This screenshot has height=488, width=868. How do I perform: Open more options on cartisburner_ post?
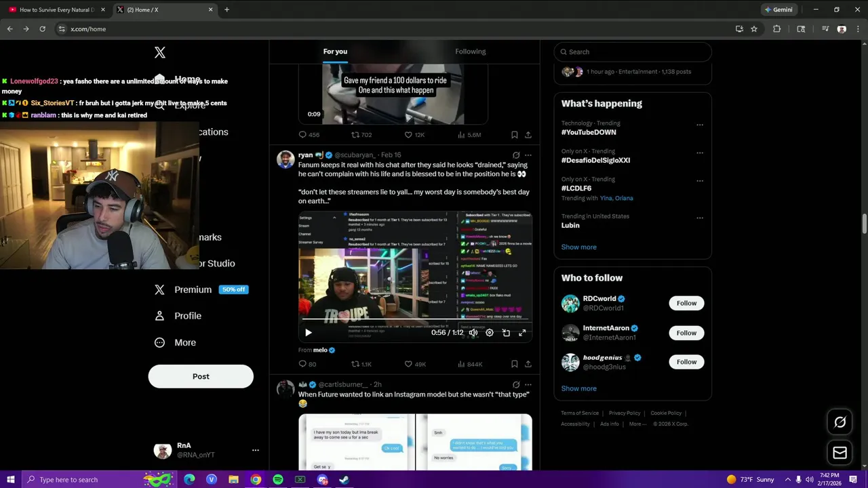pyautogui.click(x=528, y=384)
